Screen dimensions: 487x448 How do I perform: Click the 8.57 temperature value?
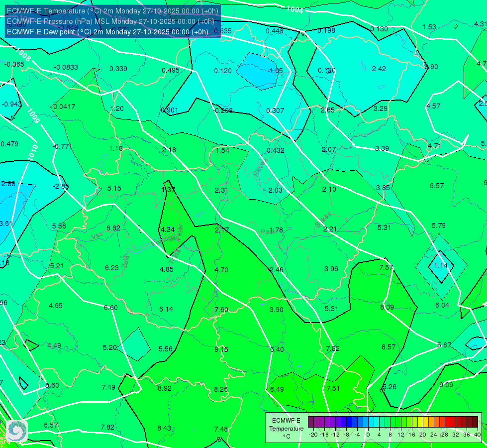(389, 347)
